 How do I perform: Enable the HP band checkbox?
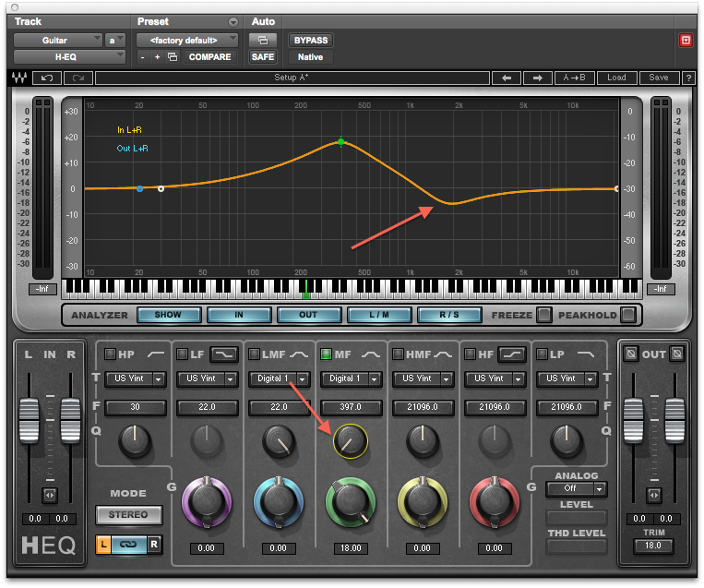110,354
